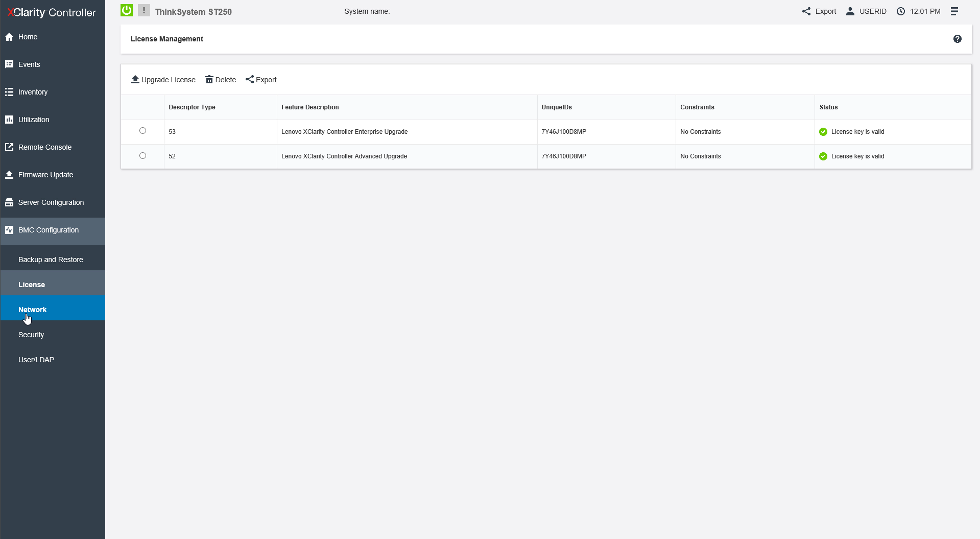This screenshot has height=539, width=980.
Task: Click 'License key is valid' for Advanced Upgrade
Action: pos(858,156)
